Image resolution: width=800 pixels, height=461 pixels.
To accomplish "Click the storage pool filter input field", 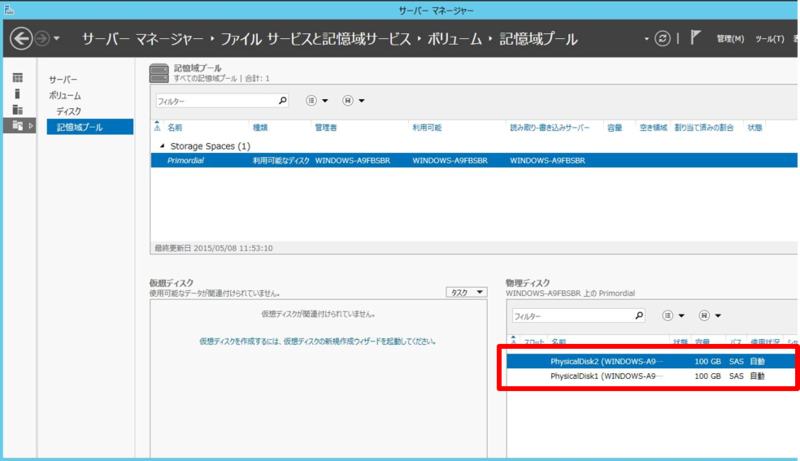I will 214,101.
